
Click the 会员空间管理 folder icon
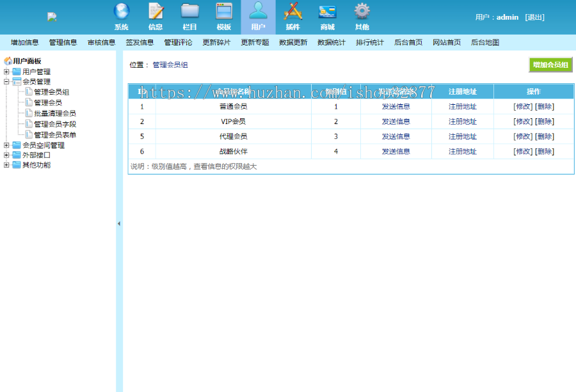17,145
